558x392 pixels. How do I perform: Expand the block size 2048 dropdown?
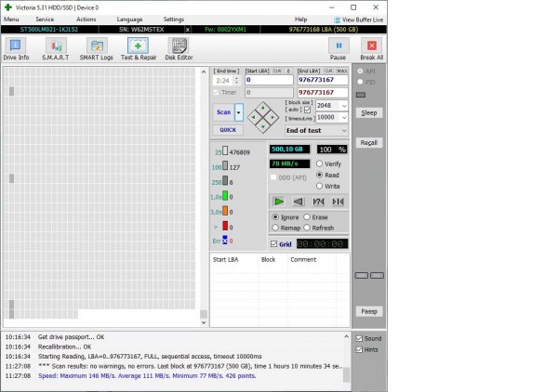(344, 107)
